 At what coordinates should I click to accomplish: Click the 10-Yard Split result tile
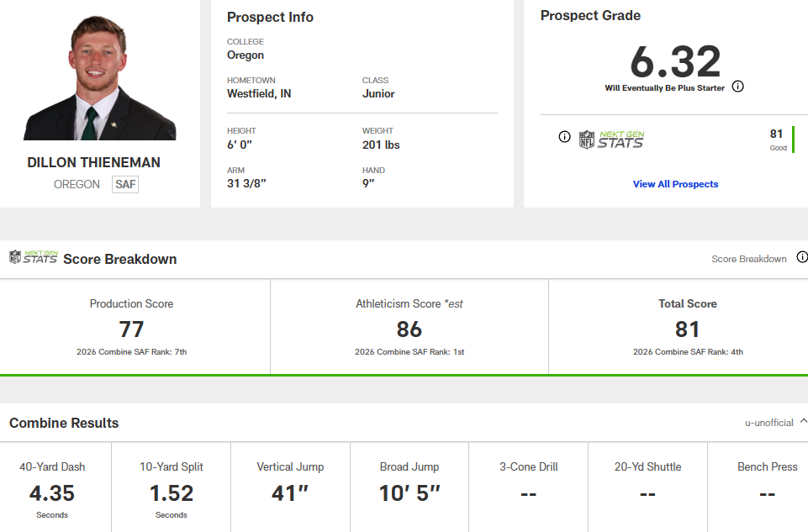click(x=172, y=489)
